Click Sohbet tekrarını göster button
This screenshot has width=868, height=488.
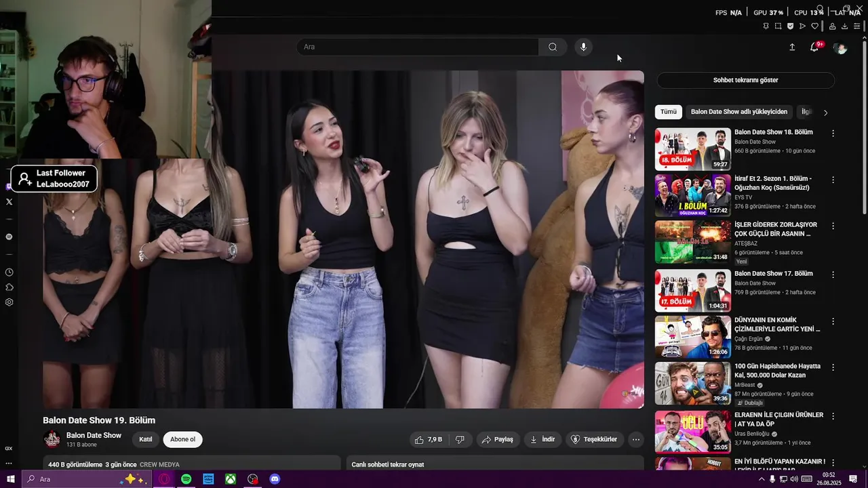tap(745, 80)
